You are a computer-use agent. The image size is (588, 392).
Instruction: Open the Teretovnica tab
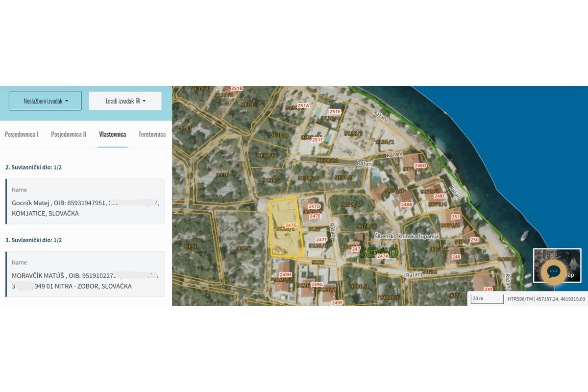click(x=152, y=134)
